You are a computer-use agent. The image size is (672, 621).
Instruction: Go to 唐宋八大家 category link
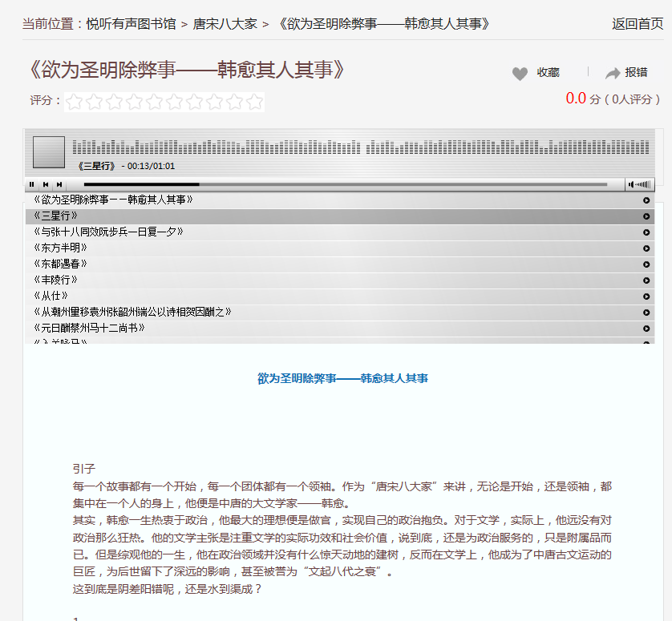(225, 24)
